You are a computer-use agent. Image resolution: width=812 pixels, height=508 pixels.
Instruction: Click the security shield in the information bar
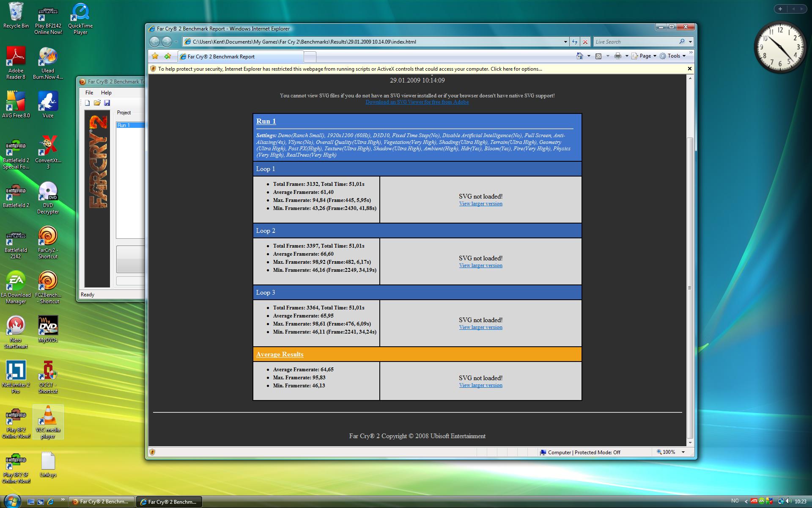click(153, 69)
